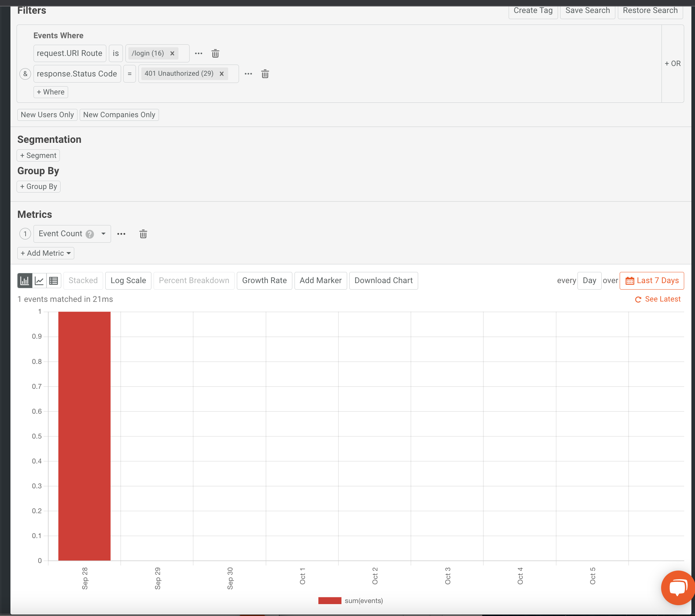Click the Sep 28 red bar
The image size is (695, 616).
point(84,436)
